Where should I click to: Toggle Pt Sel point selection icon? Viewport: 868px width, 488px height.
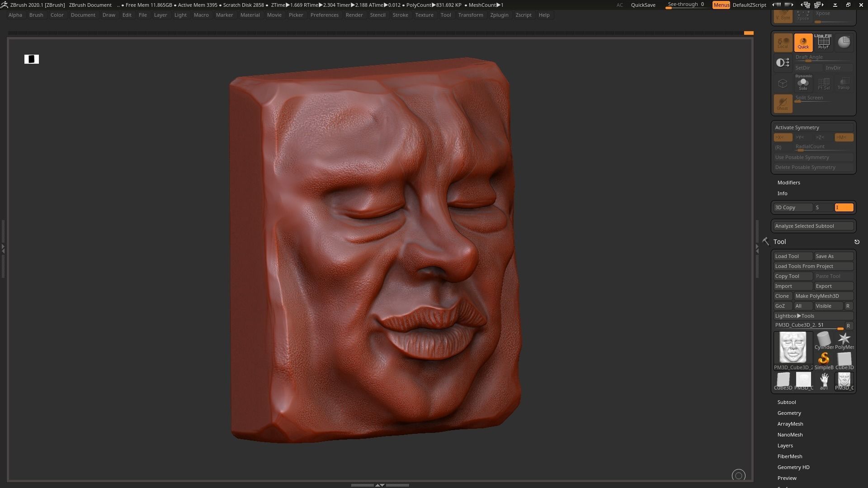pos(823,83)
